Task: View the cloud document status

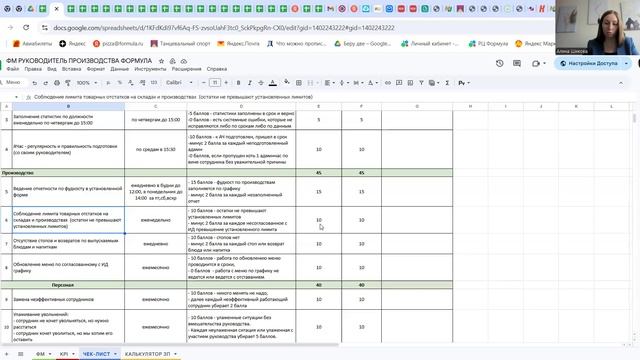Action: pyautogui.click(x=184, y=61)
